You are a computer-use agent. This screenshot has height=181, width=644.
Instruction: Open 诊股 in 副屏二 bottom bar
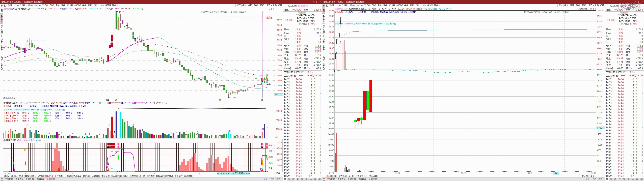(x=265, y=179)
